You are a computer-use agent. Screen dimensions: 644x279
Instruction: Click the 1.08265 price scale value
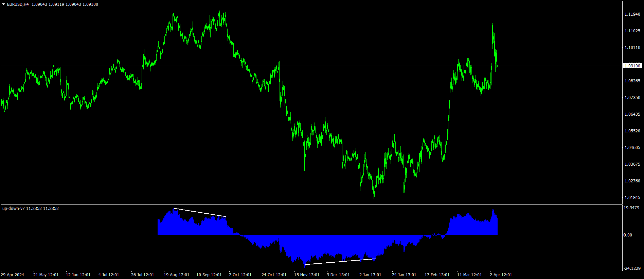(632, 81)
